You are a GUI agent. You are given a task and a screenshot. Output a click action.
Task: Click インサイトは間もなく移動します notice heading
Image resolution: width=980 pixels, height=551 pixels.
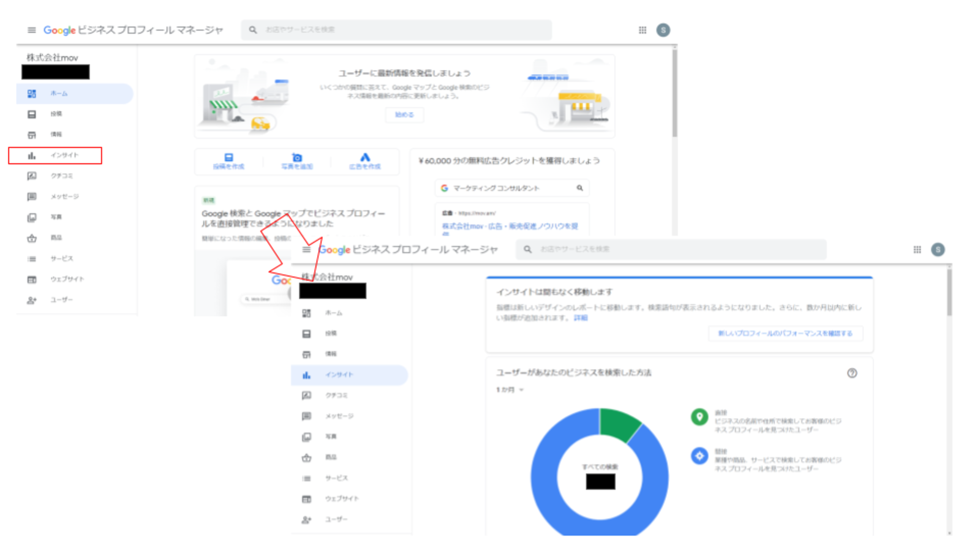click(554, 292)
